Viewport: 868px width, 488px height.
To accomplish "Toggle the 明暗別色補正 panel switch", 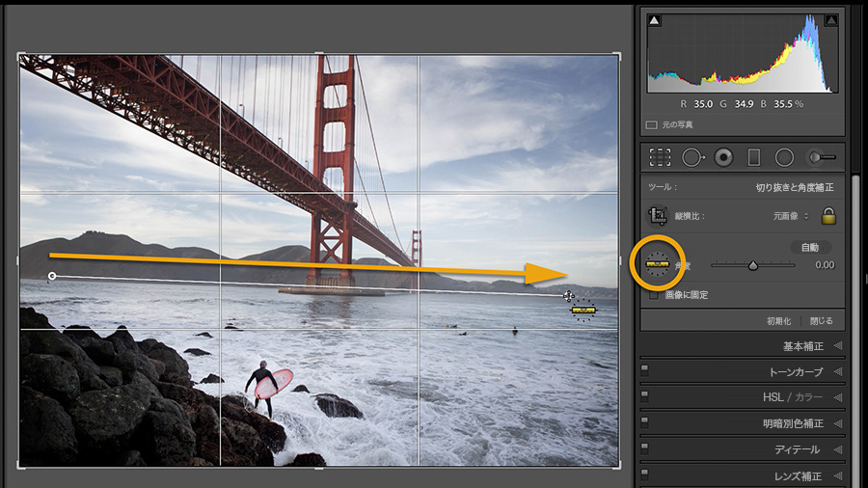I will [644, 421].
